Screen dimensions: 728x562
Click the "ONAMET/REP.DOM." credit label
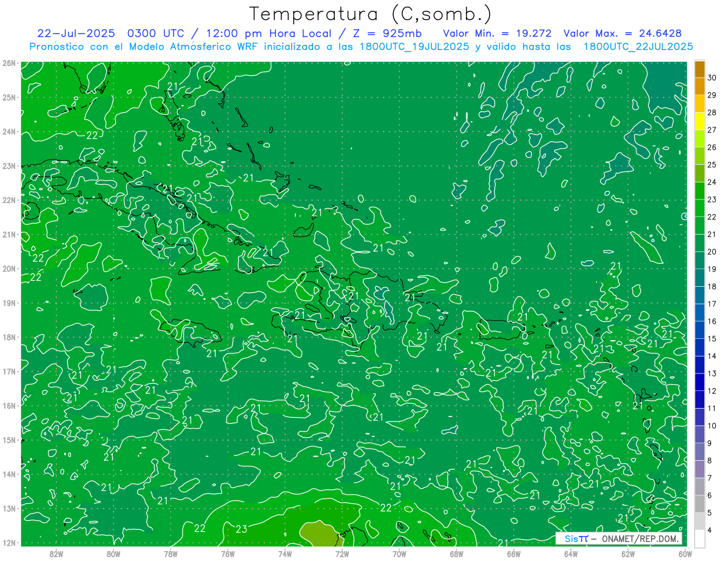pos(641,538)
